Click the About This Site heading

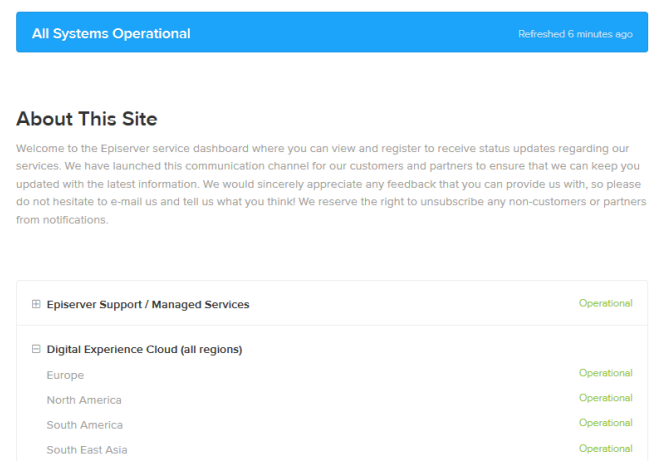coord(87,119)
